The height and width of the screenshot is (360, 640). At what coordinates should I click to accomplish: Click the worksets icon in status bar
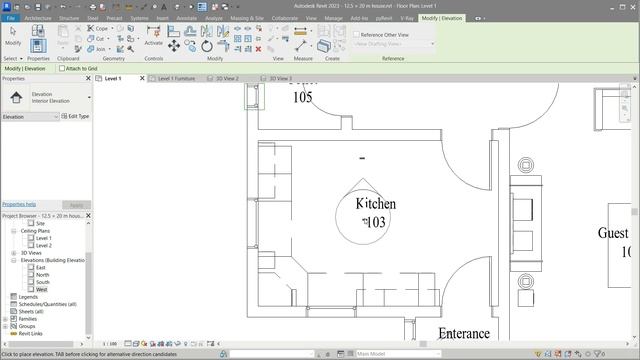point(224,354)
